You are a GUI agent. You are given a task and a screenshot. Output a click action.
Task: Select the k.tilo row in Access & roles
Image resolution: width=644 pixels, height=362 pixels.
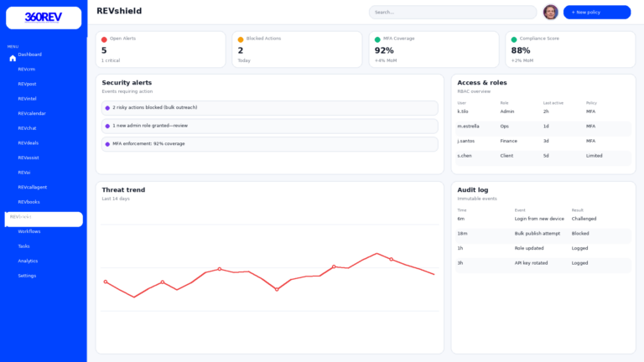(543, 111)
